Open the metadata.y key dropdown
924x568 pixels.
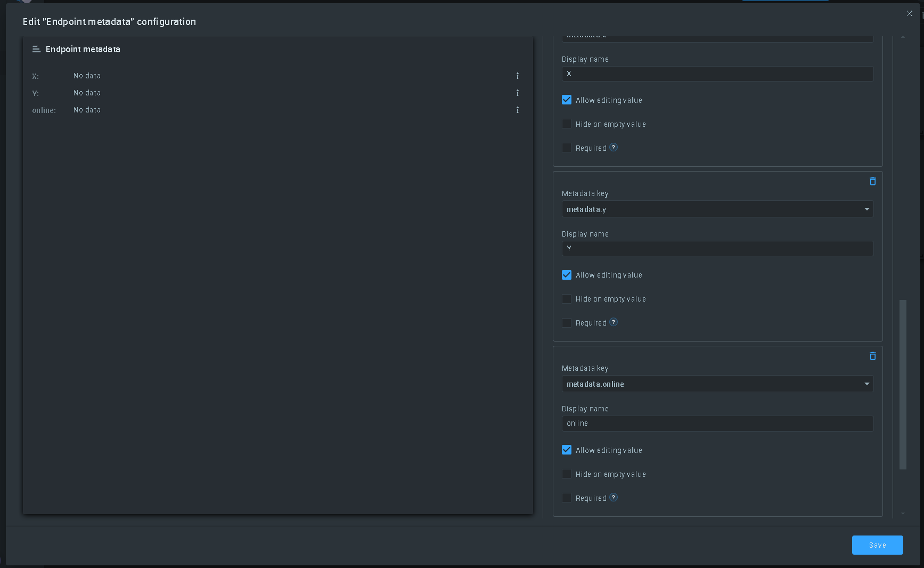717,209
